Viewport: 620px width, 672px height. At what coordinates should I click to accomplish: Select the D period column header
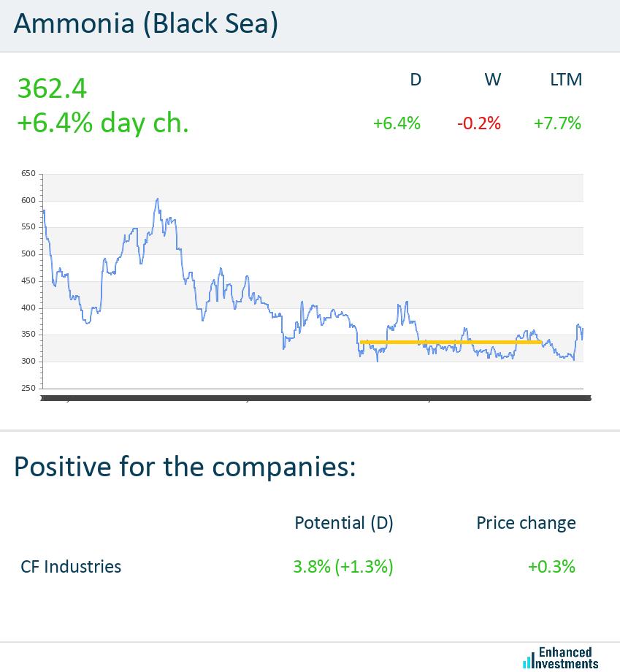coord(416,80)
